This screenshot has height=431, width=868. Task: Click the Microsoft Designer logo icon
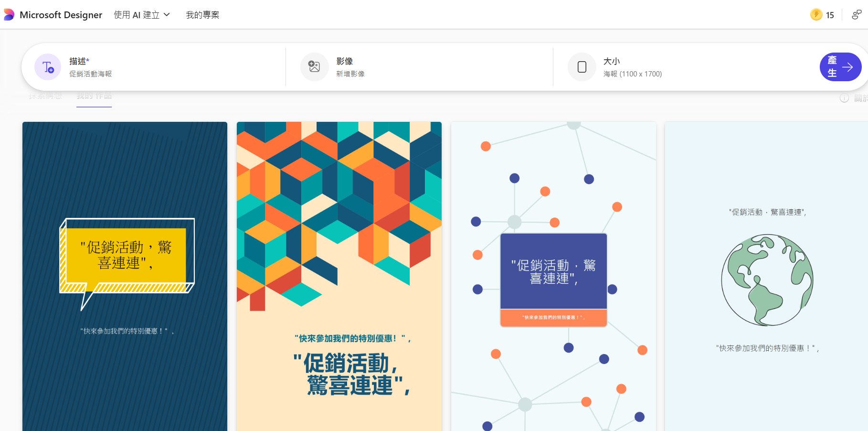[9, 15]
